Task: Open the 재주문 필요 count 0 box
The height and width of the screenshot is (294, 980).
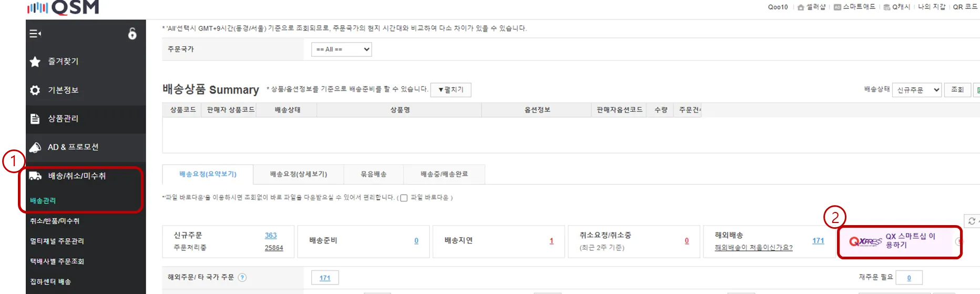Action: (x=909, y=278)
